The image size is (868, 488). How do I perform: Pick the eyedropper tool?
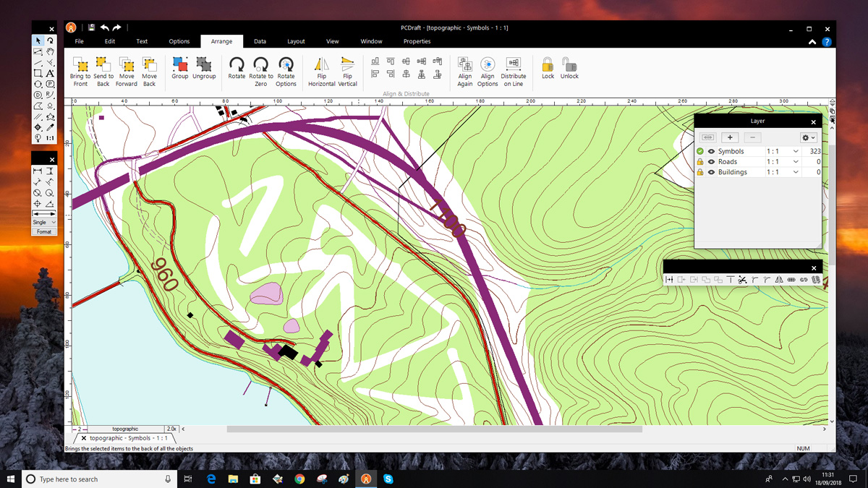click(50, 127)
